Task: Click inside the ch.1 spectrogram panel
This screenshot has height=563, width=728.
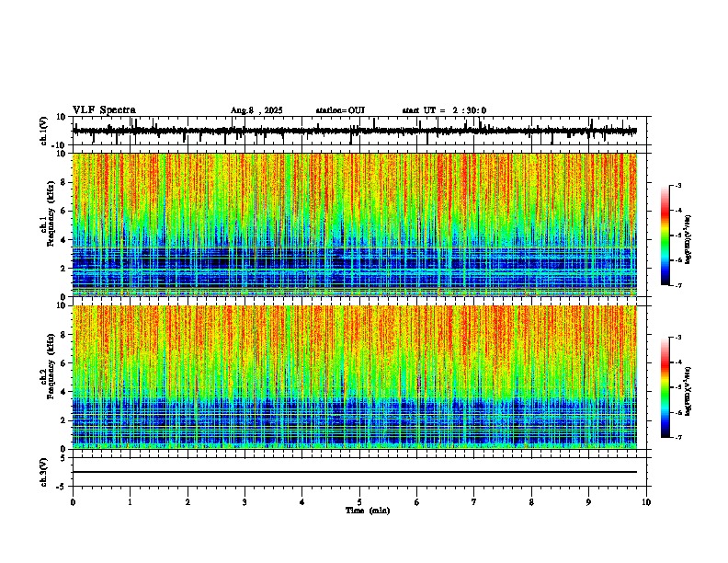Action: [x=354, y=224]
